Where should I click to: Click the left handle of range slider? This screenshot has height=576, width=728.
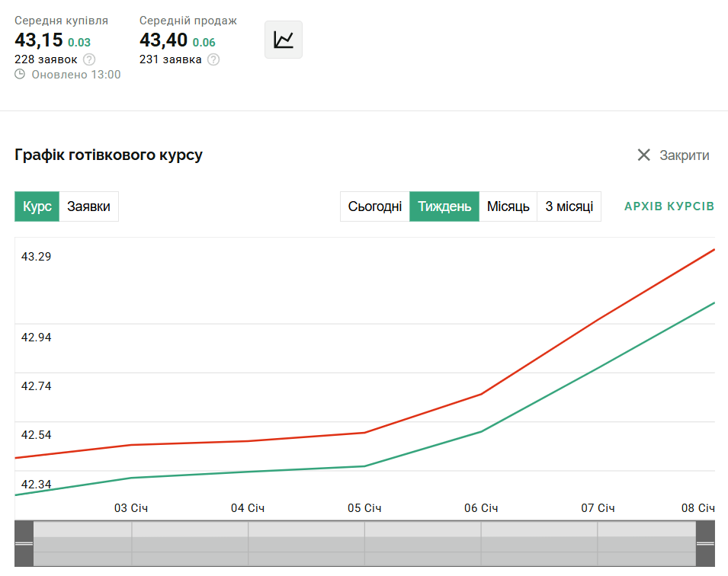click(24, 543)
